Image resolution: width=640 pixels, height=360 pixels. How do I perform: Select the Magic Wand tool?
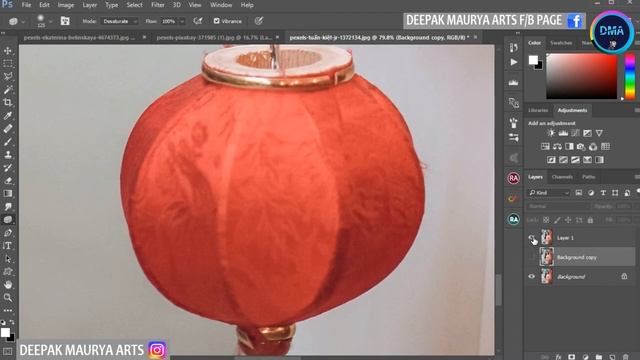click(8, 89)
